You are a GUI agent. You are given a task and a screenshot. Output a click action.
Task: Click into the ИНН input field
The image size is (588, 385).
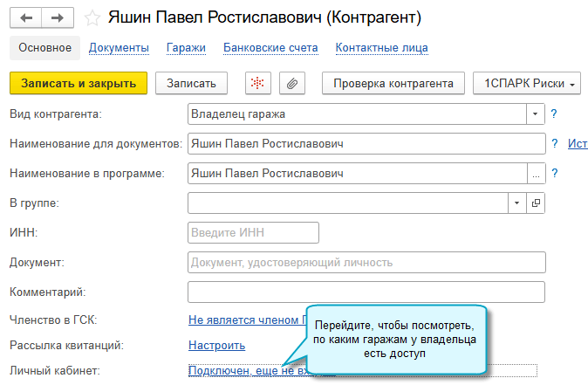pos(253,232)
